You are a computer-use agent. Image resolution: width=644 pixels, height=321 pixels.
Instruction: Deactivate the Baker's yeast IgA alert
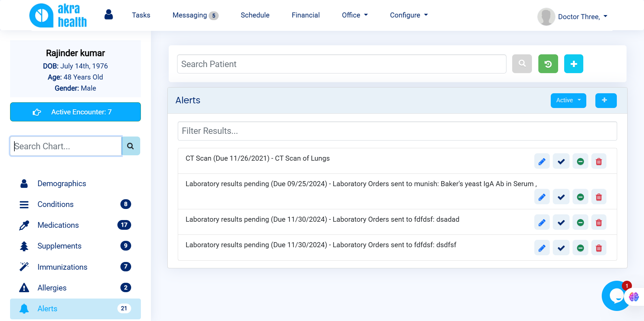tap(580, 197)
